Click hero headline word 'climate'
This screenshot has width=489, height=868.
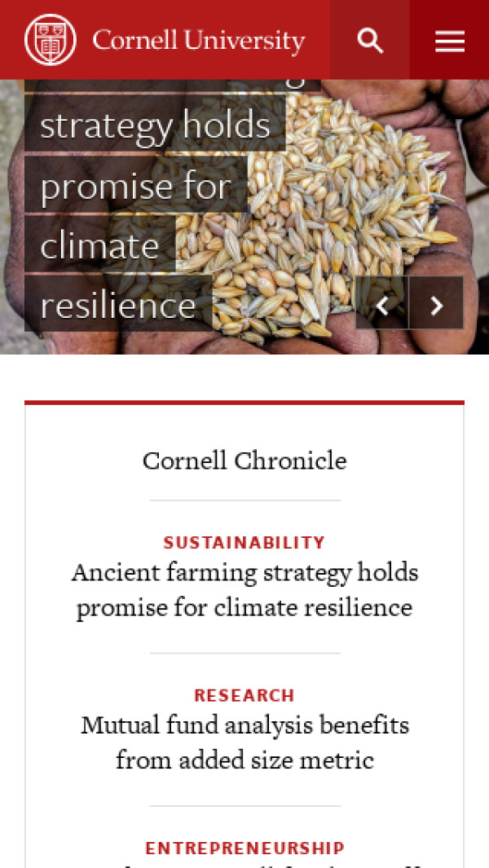99,245
